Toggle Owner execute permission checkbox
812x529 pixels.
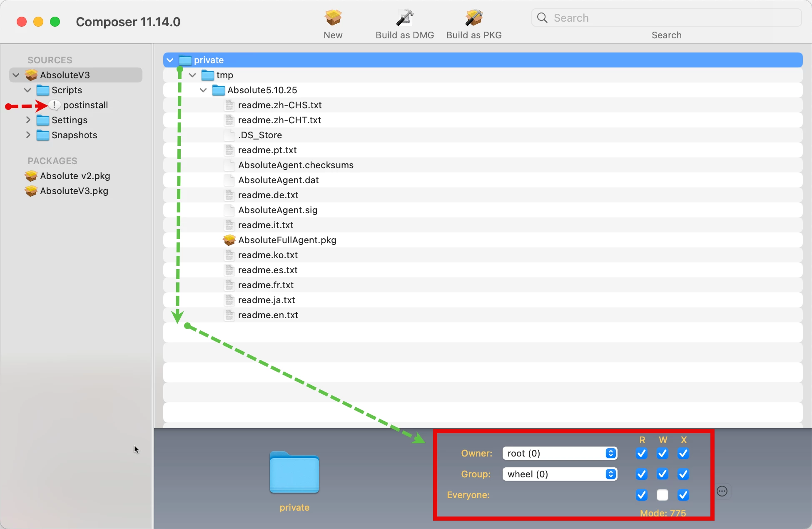coord(683,453)
